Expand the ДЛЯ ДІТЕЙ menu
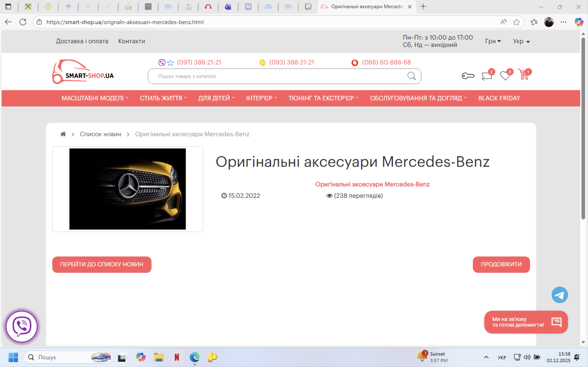Image resolution: width=588 pixels, height=367 pixels. pyautogui.click(x=216, y=98)
